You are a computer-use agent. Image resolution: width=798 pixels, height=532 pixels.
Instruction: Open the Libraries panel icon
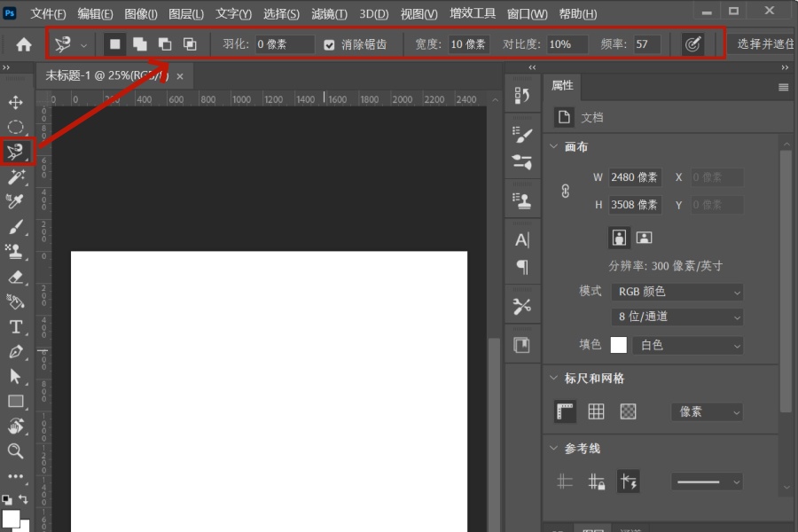click(521, 345)
